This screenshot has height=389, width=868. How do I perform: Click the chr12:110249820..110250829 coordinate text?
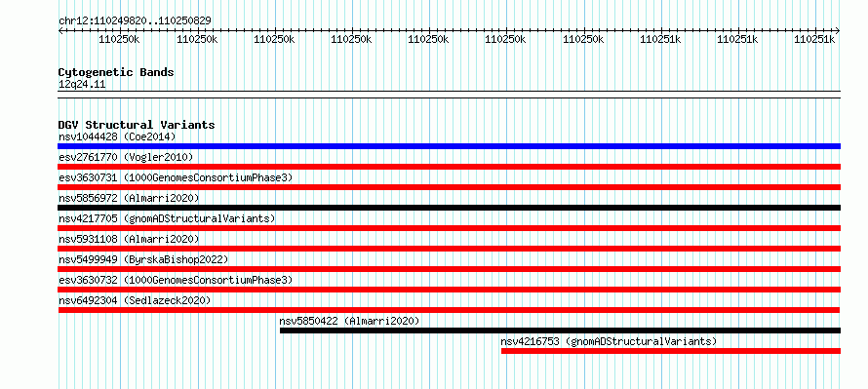(135, 21)
